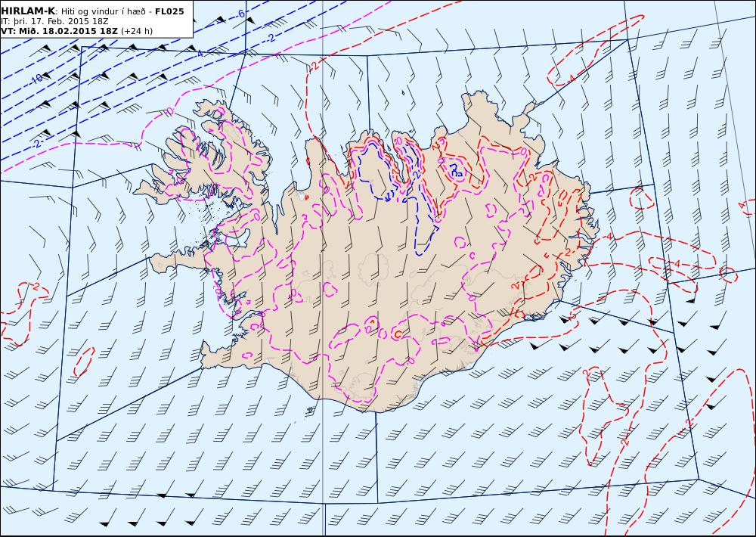Click the FL025 flight level label
Screen dimensions: 756x537
[169, 11]
